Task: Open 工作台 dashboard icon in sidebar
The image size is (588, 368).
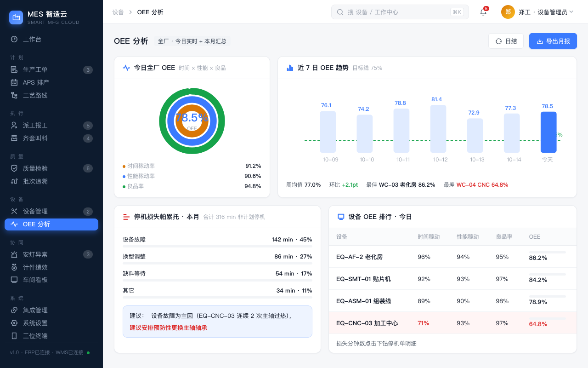Action: point(14,39)
